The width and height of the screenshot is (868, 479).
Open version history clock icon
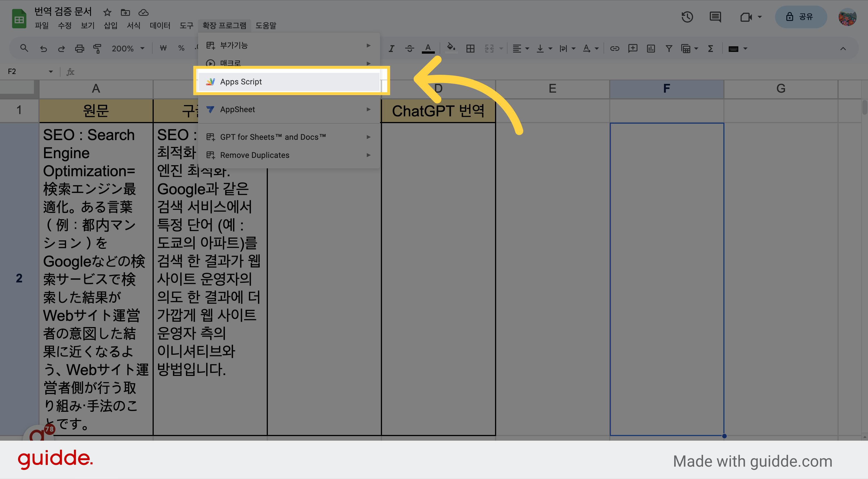(x=687, y=17)
